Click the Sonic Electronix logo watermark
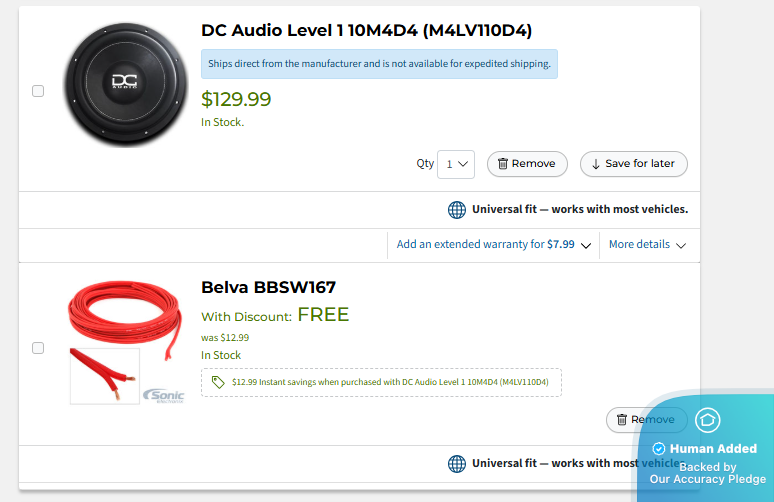 163,396
